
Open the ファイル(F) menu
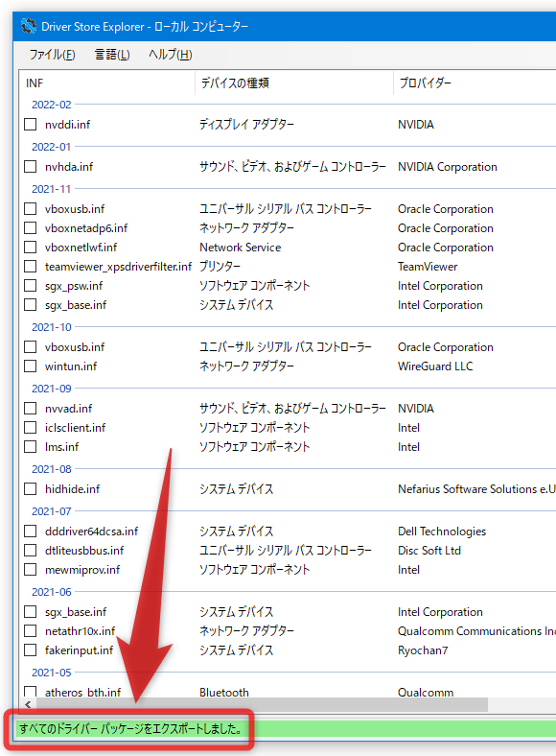tap(52, 55)
